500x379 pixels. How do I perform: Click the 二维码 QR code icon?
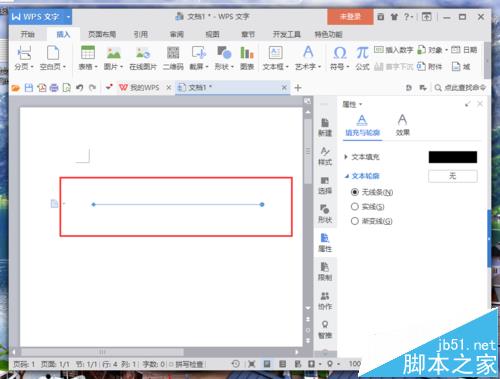(173, 57)
